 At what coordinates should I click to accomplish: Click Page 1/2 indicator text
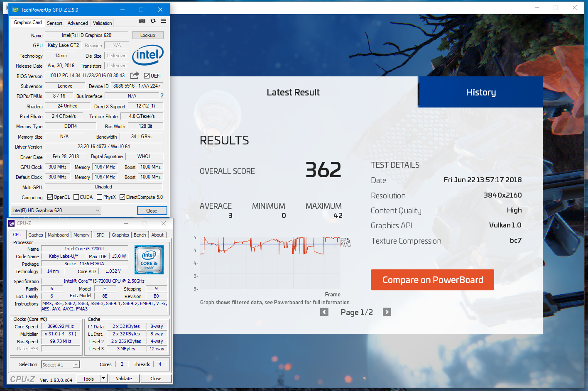357,312
